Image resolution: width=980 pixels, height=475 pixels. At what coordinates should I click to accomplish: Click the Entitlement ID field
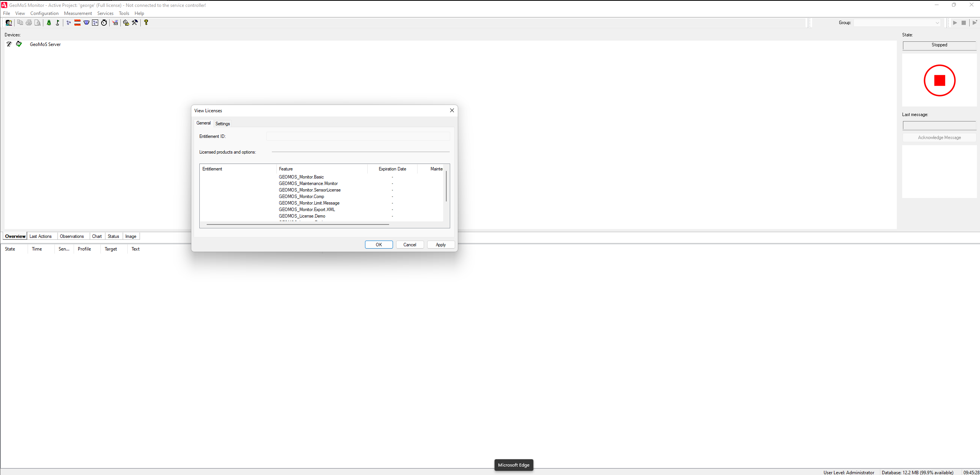click(358, 136)
